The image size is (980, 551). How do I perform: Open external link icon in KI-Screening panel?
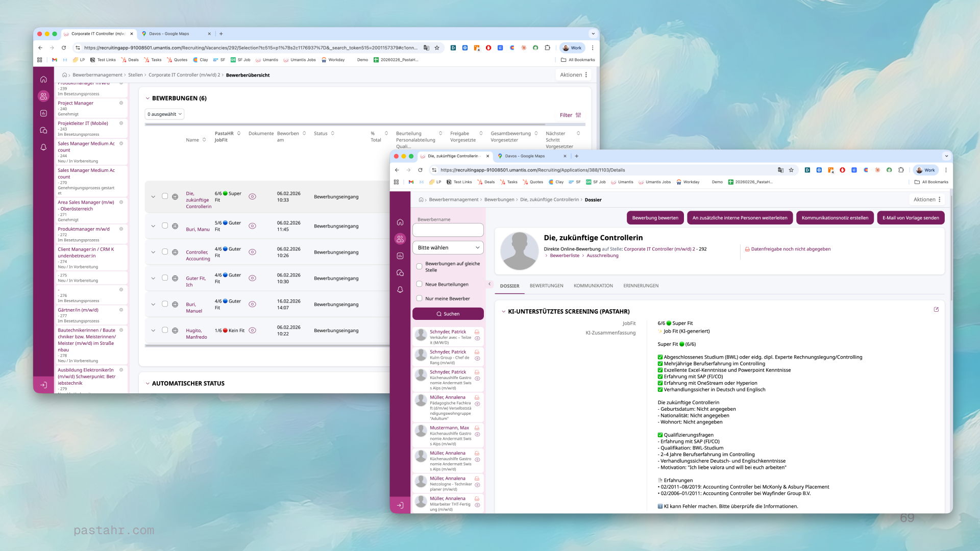coord(936,310)
